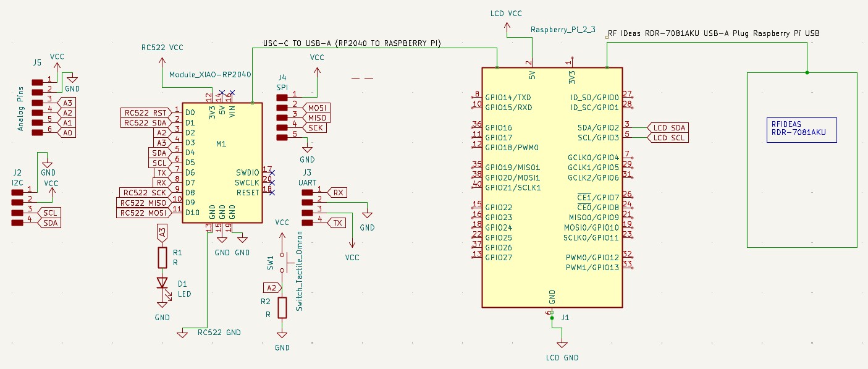This screenshot has height=369, width=868.
Task: Click the SDA label on connector J2
Action: (49, 223)
